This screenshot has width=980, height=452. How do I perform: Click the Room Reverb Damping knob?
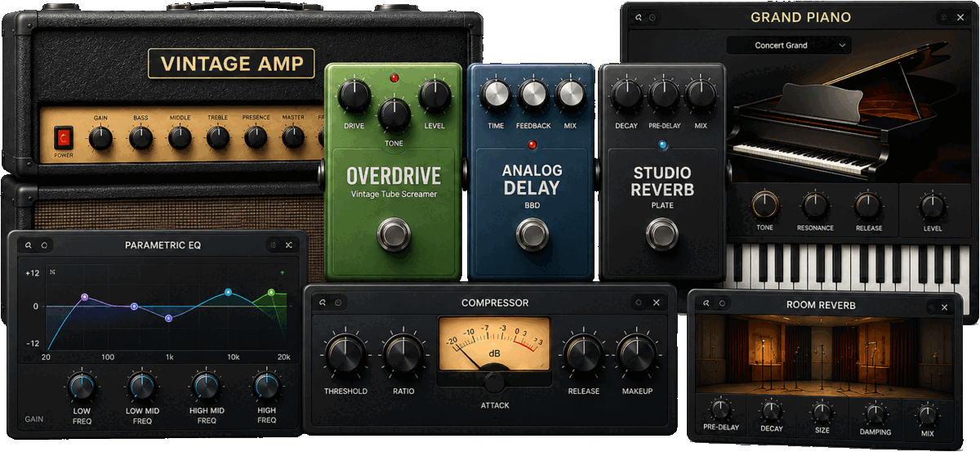pos(875,413)
